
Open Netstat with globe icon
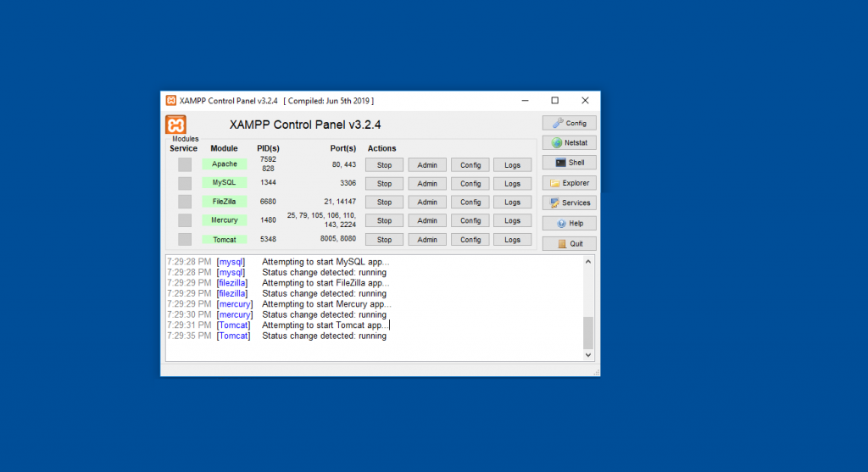tap(569, 142)
